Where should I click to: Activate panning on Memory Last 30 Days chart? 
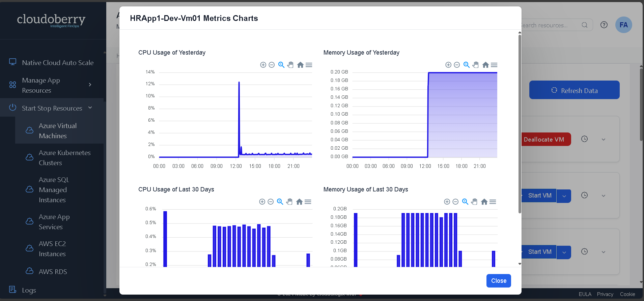point(474,202)
